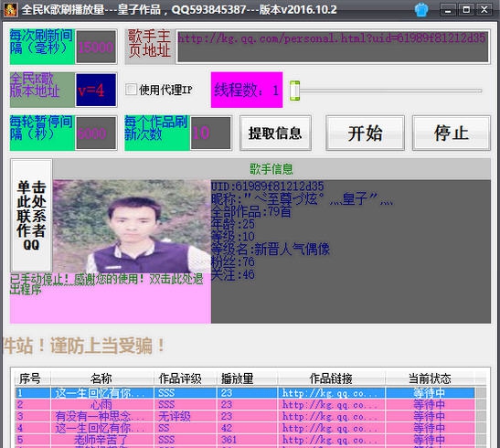Click the pause interval field showing 6000

coord(96,133)
